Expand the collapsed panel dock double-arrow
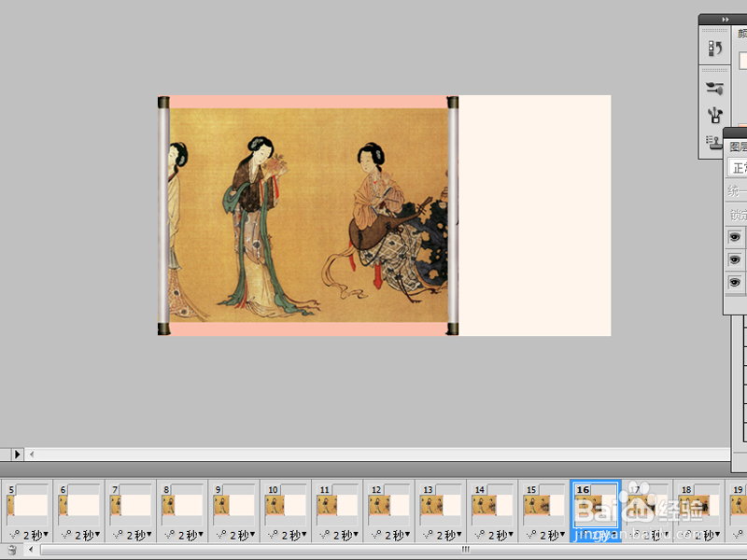The height and width of the screenshot is (560, 747). (726, 20)
